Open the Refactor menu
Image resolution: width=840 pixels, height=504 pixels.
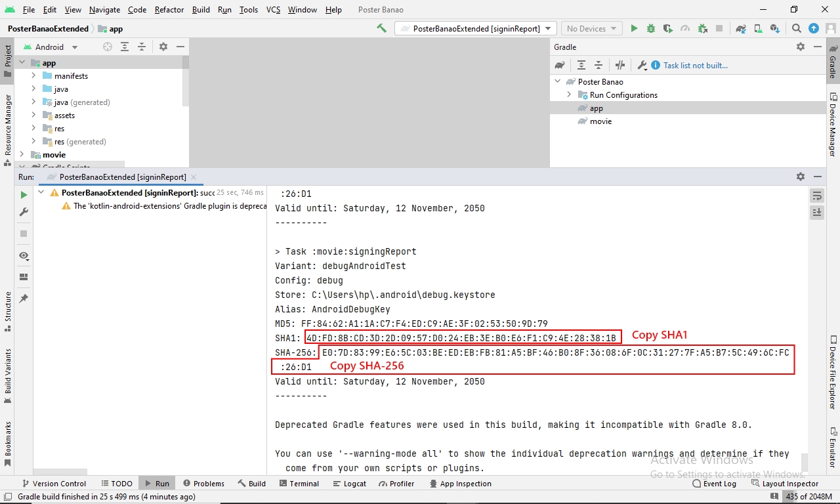[x=169, y=9]
